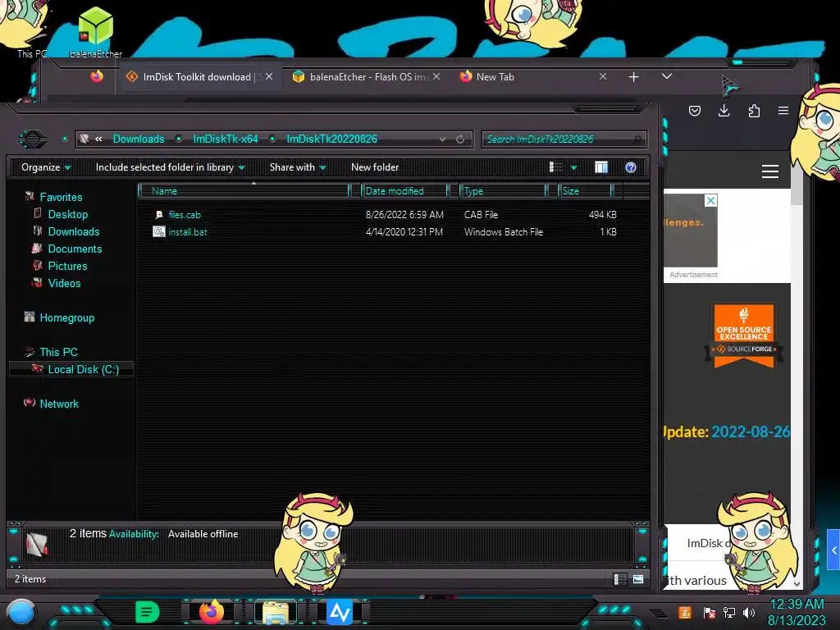Click the Firefox logo beside the tabs
The image size is (840, 630).
pyautogui.click(x=97, y=76)
